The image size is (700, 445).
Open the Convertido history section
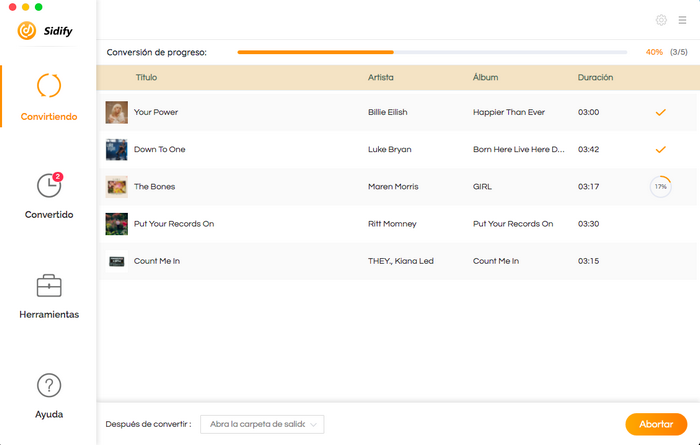pyautogui.click(x=49, y=195)
